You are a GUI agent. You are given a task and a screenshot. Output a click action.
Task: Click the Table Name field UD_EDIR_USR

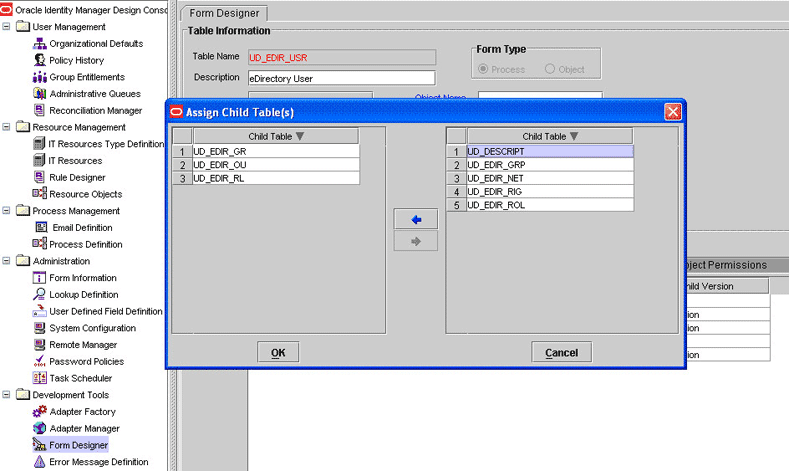pos(342,57)
